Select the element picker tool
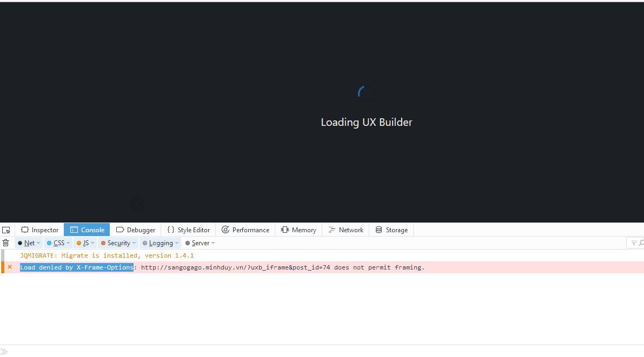644x357 pixels. 6,230
